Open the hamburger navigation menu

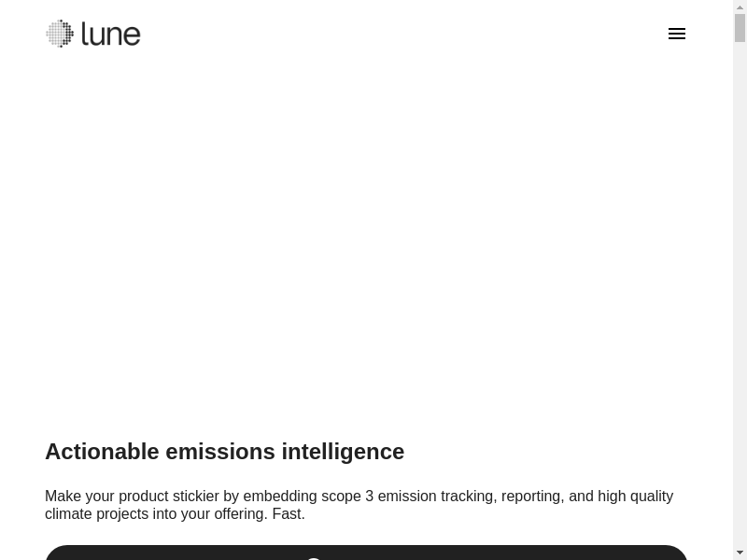(x=677, y=34)
